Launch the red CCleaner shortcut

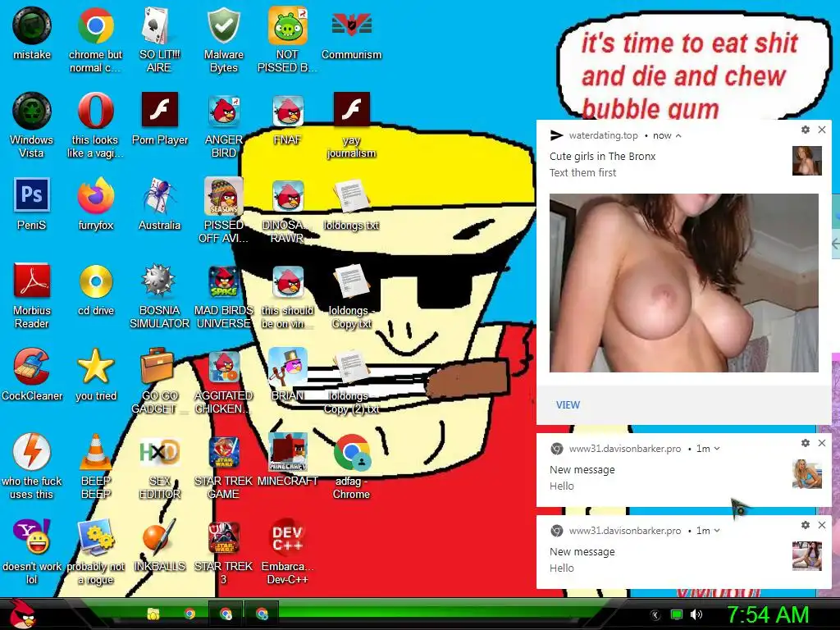click(x=32, y=374)
